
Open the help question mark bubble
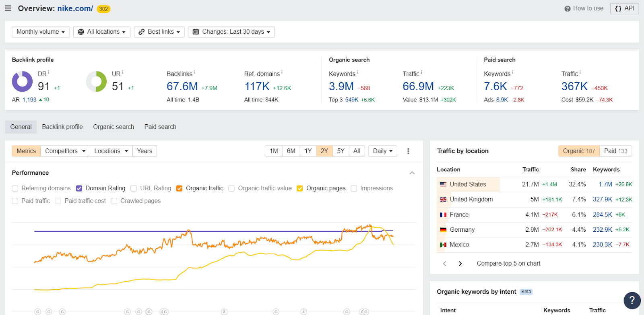[632, 300]
